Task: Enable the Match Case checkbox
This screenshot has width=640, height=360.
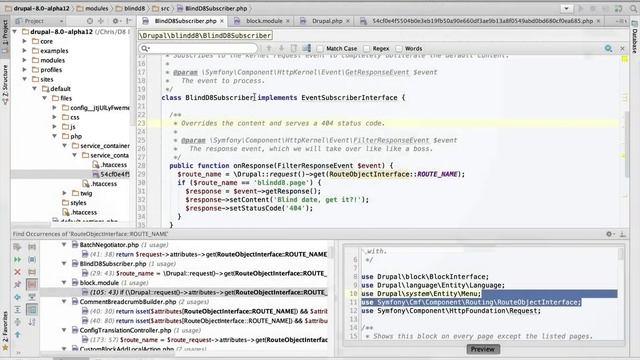Action: point(320,49)
